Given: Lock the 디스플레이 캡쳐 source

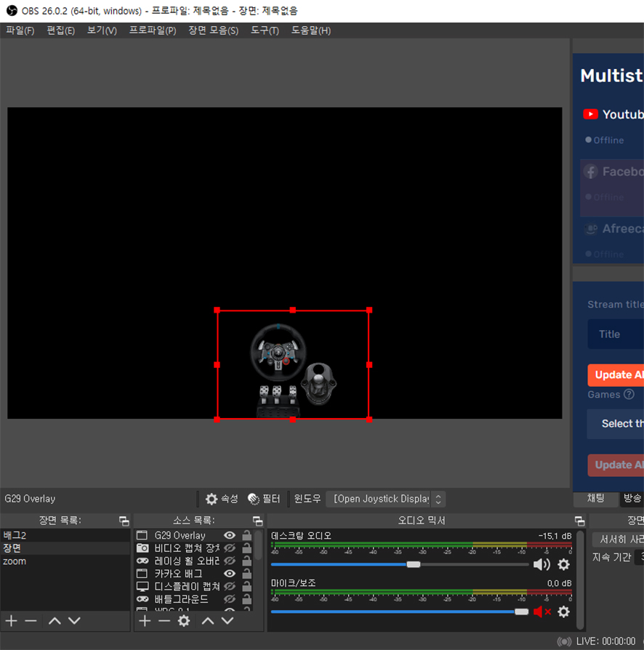Looking at the screenshot, I should click(246, 586).
